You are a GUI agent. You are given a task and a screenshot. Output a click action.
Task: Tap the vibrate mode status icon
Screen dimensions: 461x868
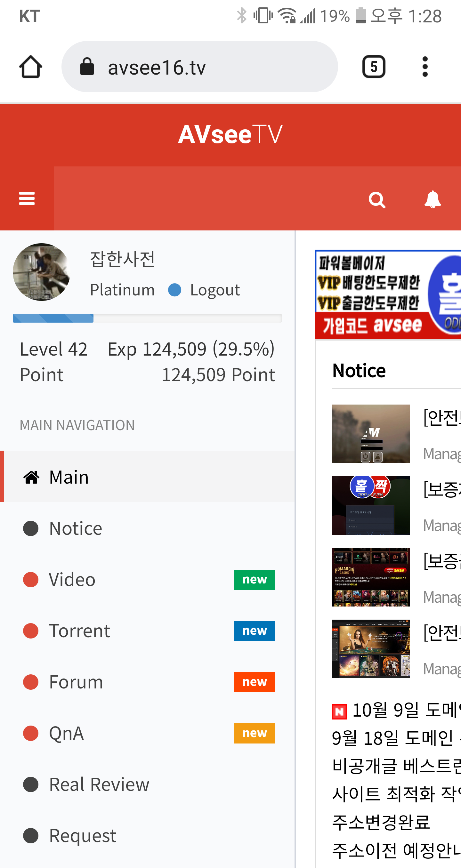tap(263, 15)
